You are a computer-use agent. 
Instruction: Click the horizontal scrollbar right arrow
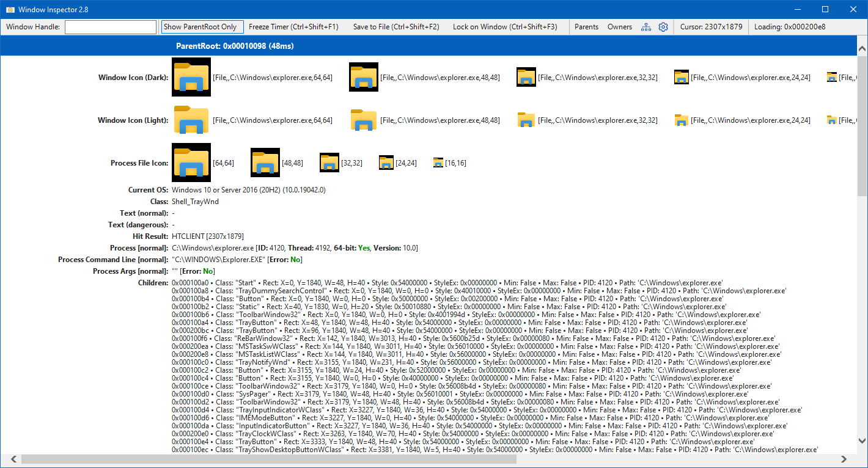845,459
